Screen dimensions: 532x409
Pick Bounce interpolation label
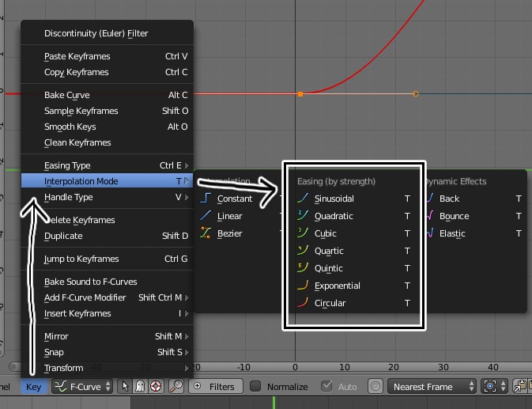click(454, 216)
